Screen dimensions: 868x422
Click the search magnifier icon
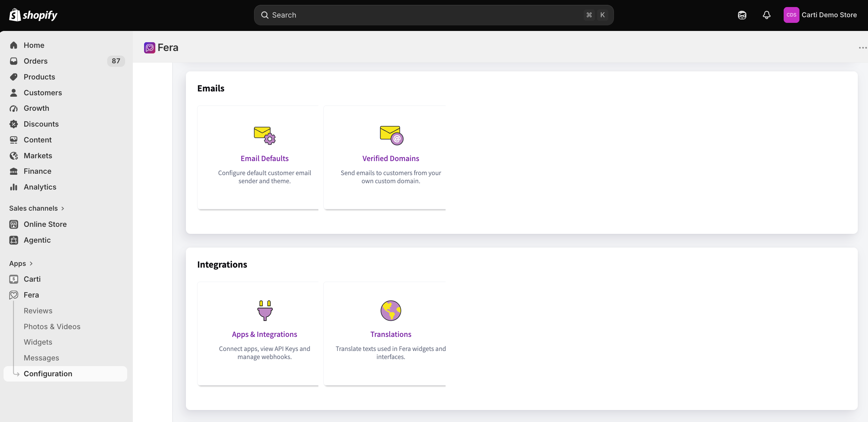coord(265,15)
